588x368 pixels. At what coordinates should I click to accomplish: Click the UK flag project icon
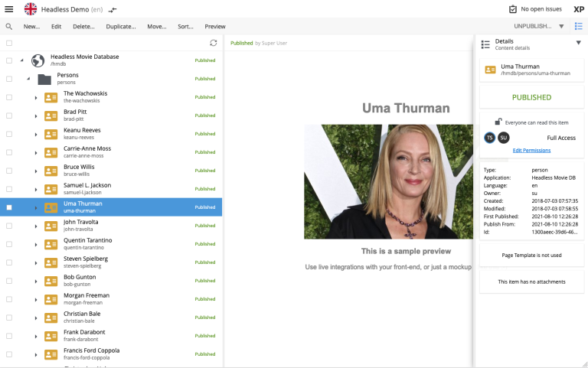click(x=31, y=9)
